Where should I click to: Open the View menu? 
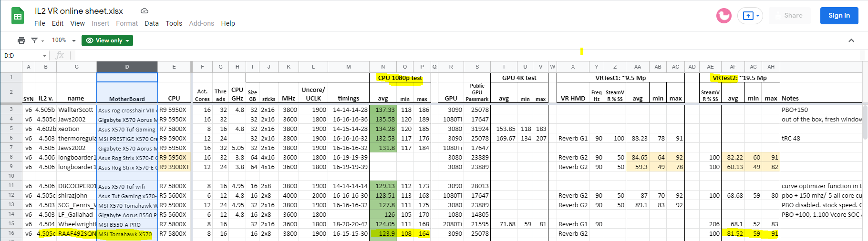pos(77,23)
